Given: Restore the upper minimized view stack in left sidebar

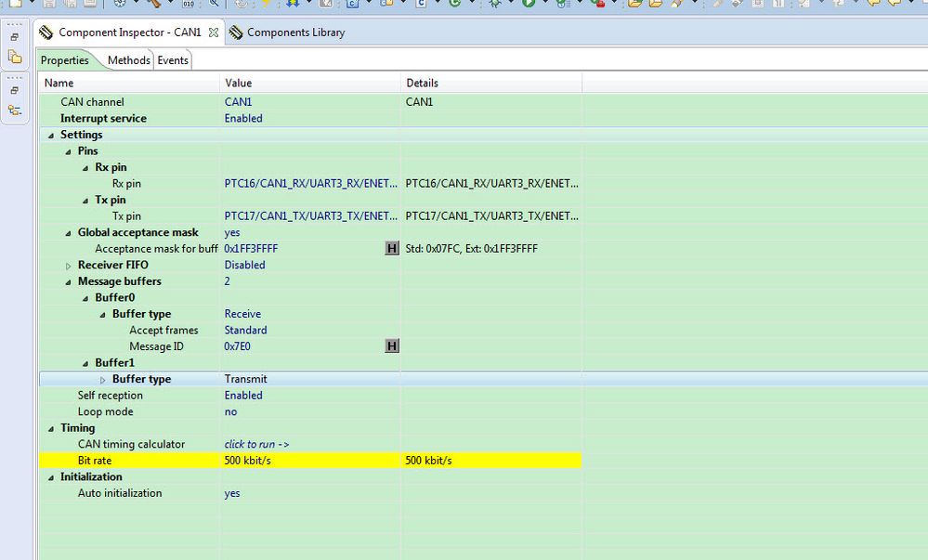Looking at the screenshot, I should click(15, 37).
